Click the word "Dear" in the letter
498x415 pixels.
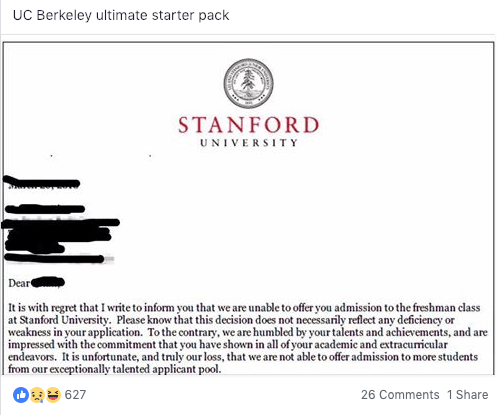[x=19, y=283]
